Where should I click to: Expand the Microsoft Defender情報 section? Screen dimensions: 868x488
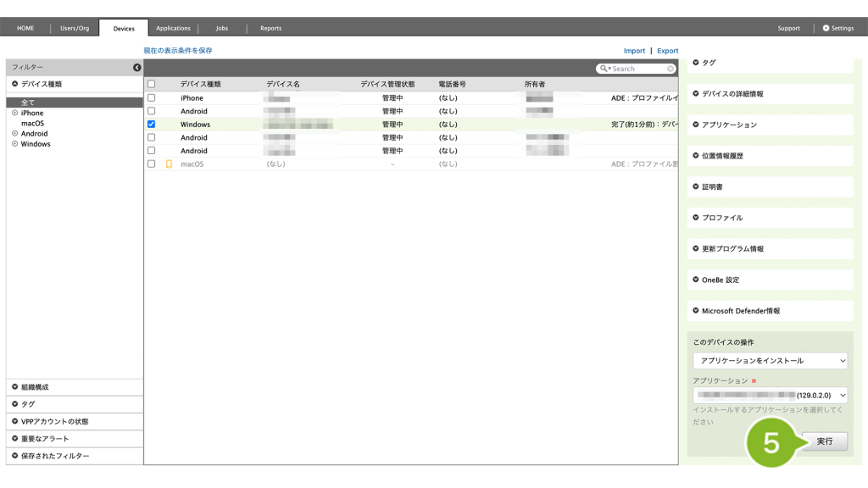click(770, 311)
